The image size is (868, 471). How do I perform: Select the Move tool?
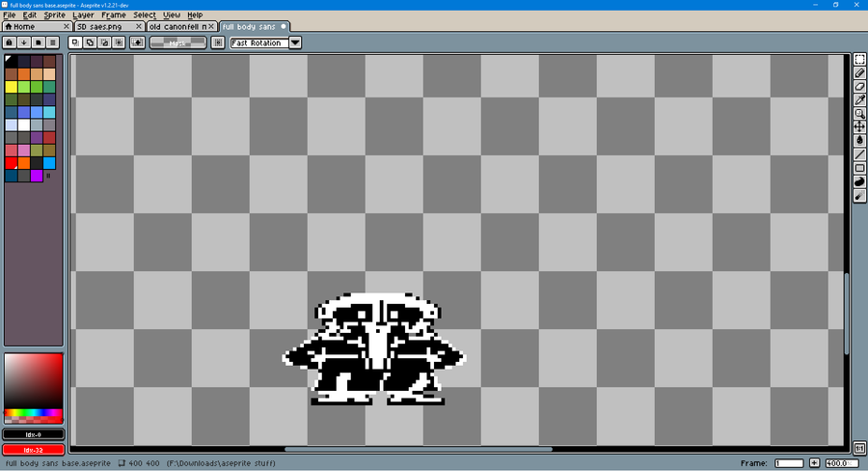click(859, 126)
